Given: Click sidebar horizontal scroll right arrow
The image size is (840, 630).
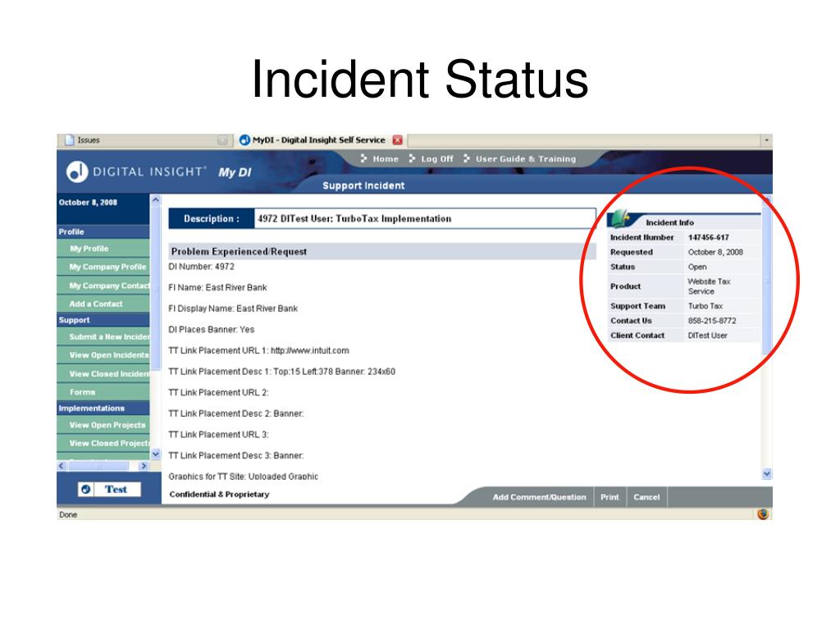Looking at the screenshot, I should pyautogui.click(x=143, y=466).
